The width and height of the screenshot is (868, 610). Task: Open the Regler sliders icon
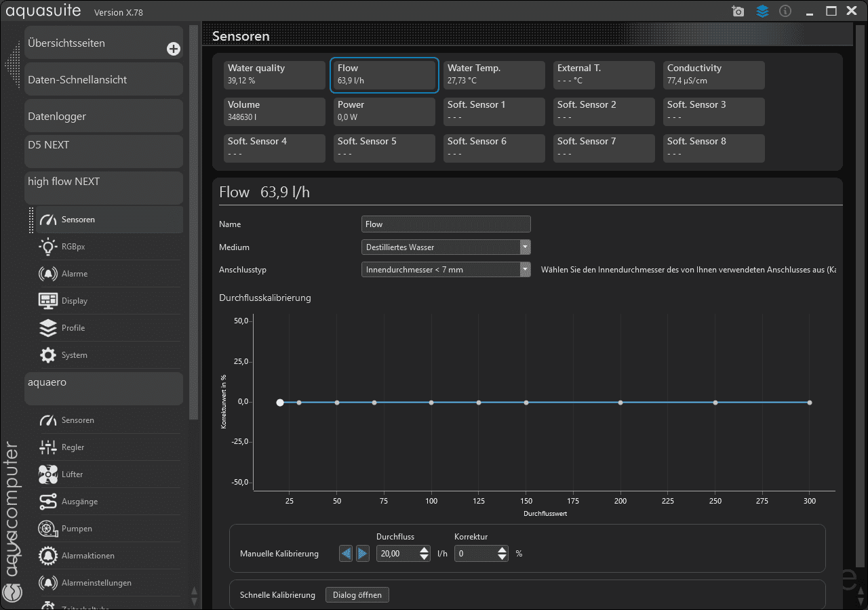(x=48, y=447)
